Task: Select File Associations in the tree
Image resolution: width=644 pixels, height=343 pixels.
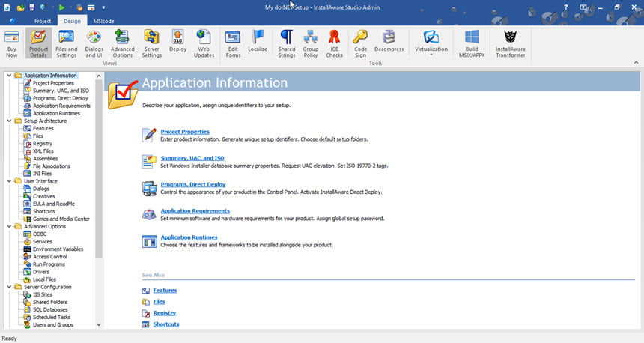Action: click(x=52, y=166)
